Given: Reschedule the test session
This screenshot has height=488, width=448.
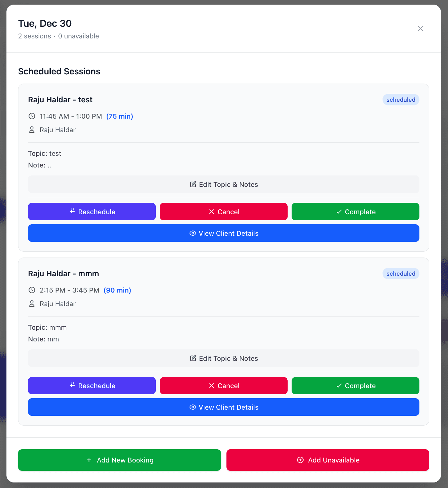Looking at the screenshot, I should click(92, 212).
